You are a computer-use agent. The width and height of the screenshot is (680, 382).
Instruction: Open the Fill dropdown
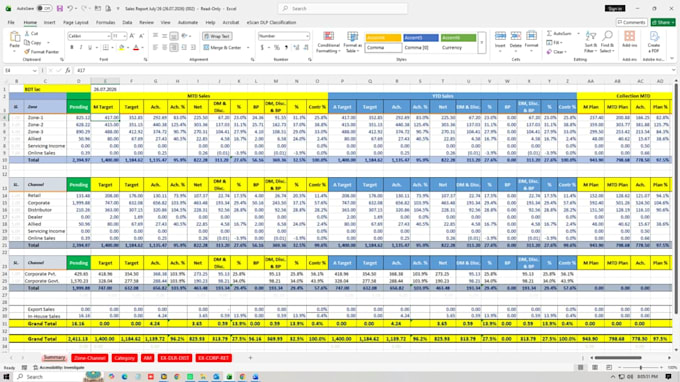[554, 42]
